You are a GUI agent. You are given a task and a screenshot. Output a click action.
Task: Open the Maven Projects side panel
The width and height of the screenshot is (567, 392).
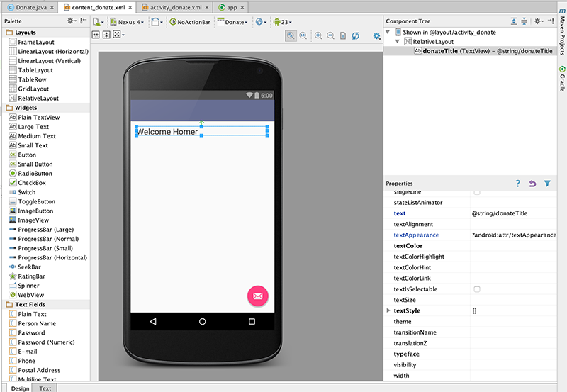pyautogui.click(x=561, y=35)
